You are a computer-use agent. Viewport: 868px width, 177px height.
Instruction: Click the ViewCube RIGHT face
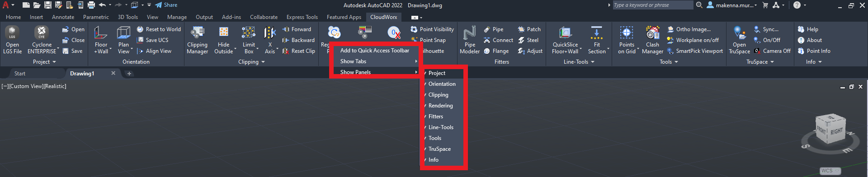[x=836, y=131]
